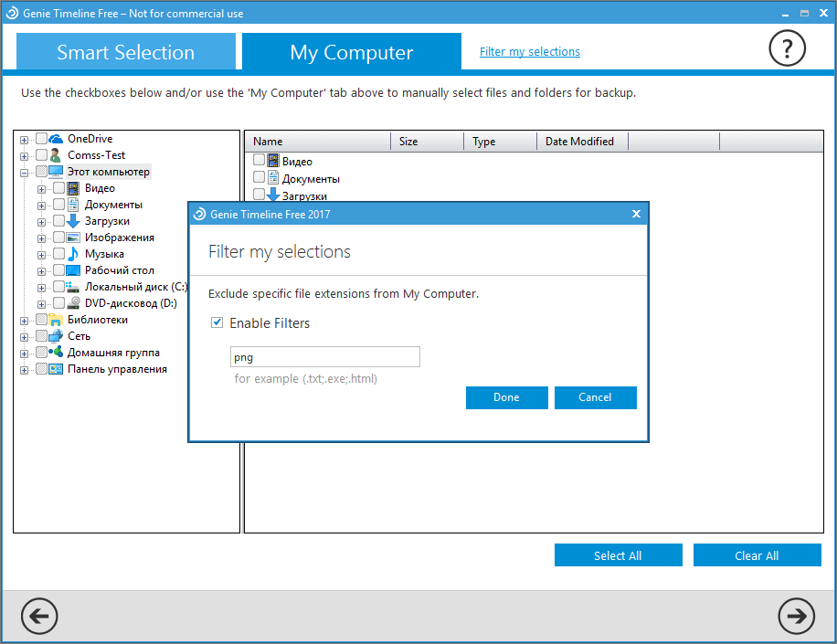Click the Изображения picture icon
837x644 pixels.
click(73, 238)
